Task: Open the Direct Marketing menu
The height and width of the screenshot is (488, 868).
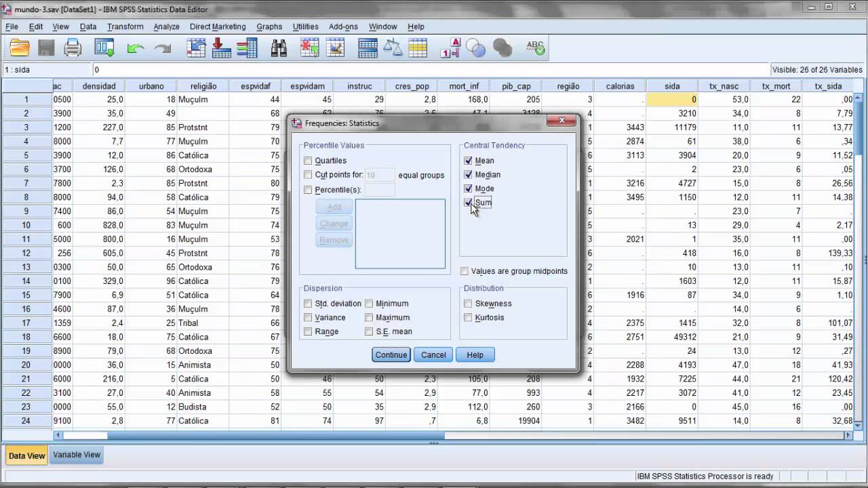Action: [218, 26]
